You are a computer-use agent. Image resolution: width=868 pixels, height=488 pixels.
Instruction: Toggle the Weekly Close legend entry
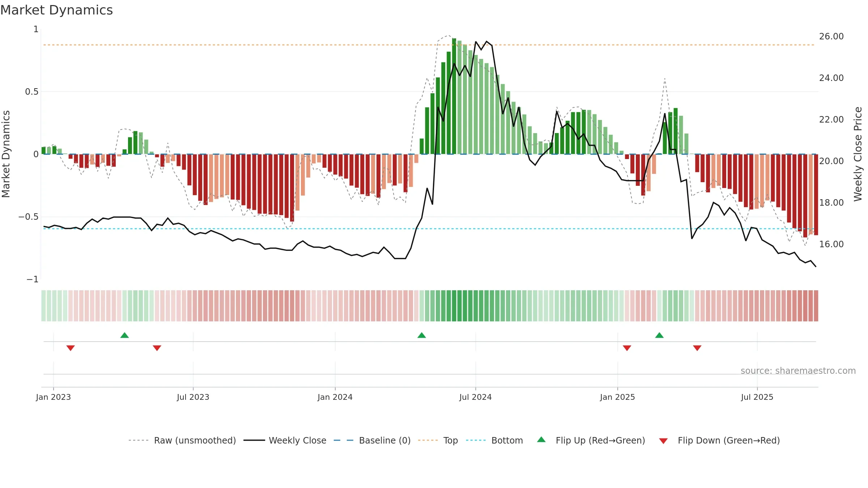tap(285, 440)
